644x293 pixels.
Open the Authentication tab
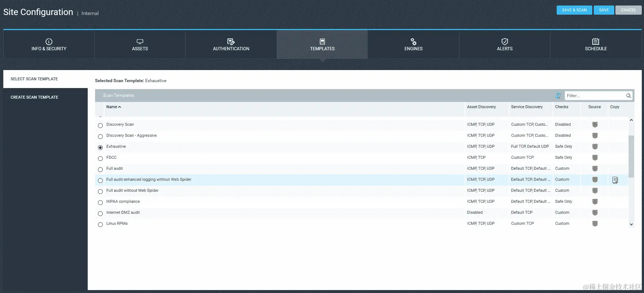click(231, 44)
